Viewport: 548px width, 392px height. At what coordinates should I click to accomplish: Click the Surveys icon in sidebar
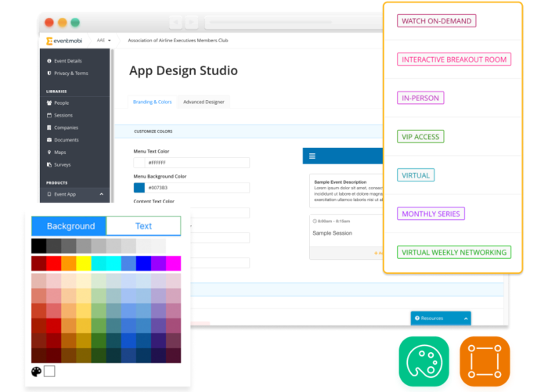(49, 164)
